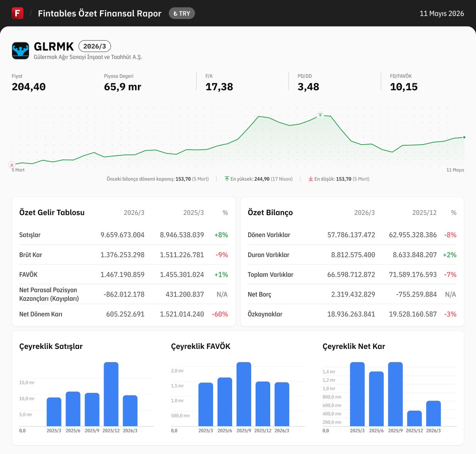Click the lowest price marker on chart

click(x=12, y=165)
